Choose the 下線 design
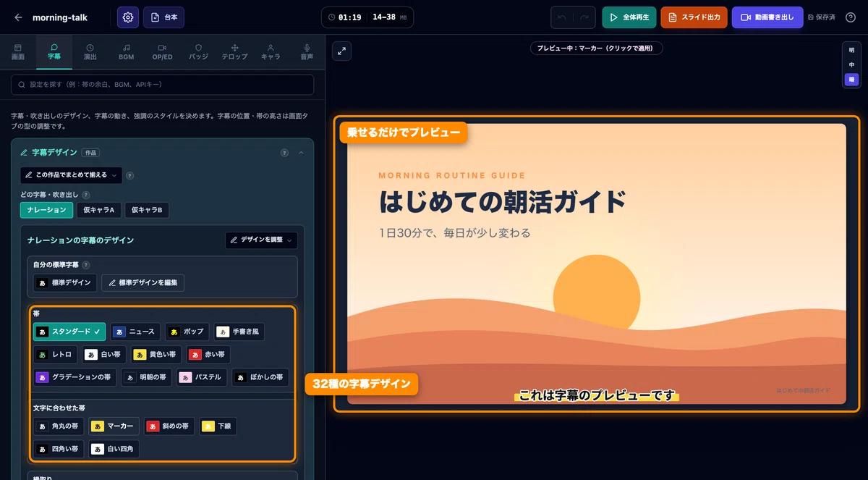This screenshot has width=868, height=480. (x=218, y=426)
